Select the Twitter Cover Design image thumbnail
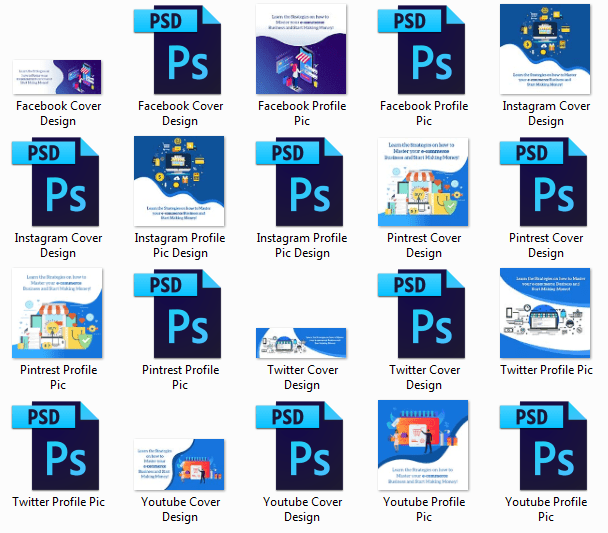Viewport: 608px width, 533px height. click(301, 343)
